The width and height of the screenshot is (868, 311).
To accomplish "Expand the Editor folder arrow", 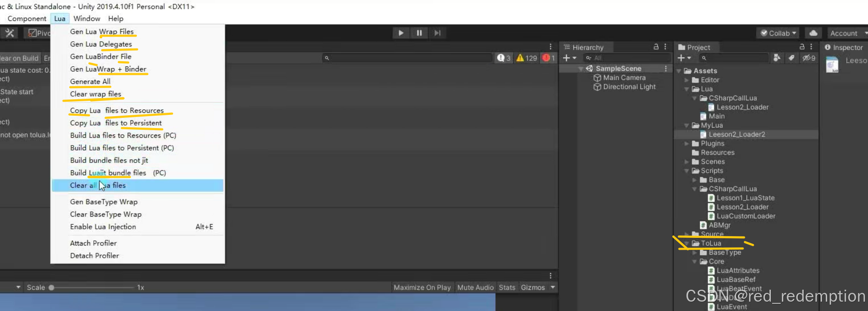I will pos(687,80).
